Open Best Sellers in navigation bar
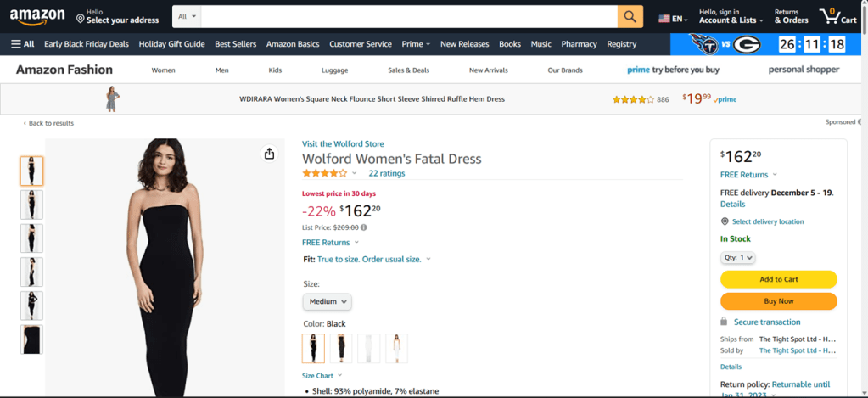Viewport: 868px width, 398px height. [235, 44]
